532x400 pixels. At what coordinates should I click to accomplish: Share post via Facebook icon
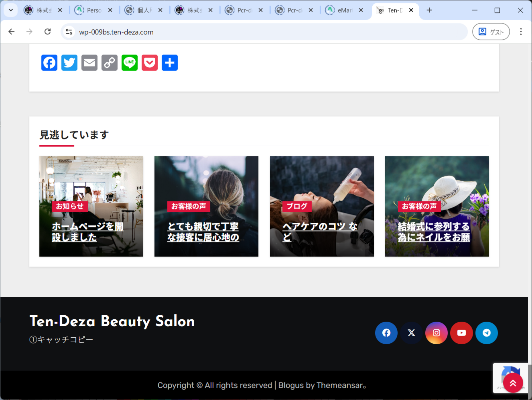(49, 63)
